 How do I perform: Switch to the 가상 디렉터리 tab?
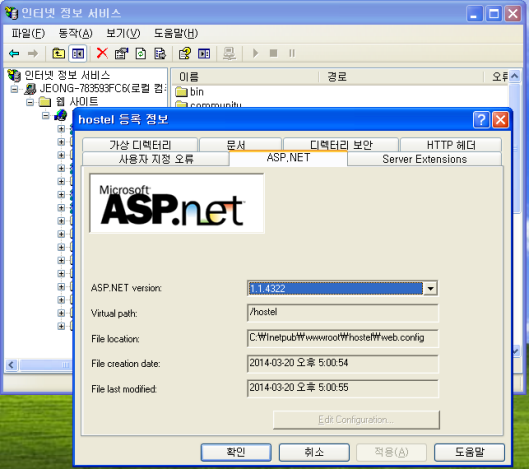(140, 145)
